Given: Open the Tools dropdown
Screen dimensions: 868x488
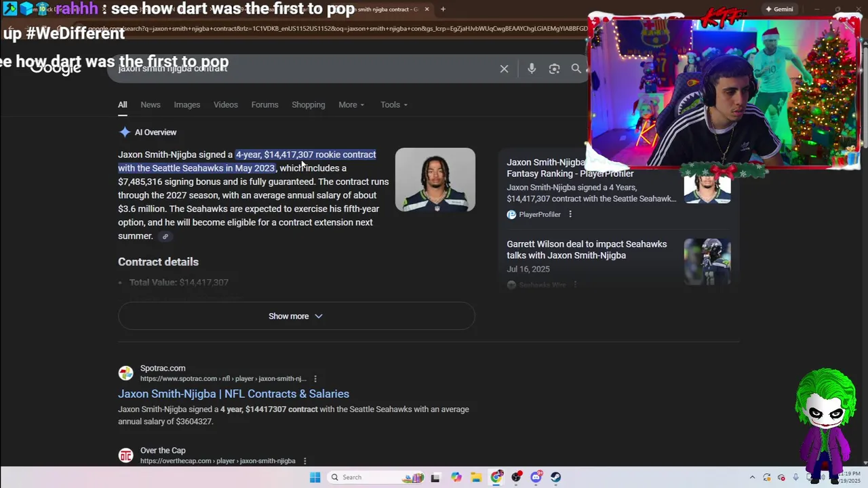Looking at the screenshot, I should click(x=393, y=104).
